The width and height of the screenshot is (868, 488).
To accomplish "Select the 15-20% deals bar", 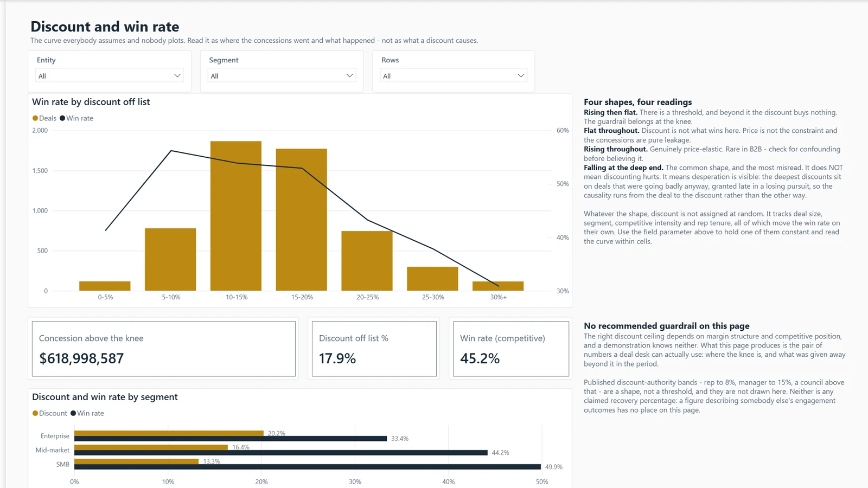I will [302, 220].
